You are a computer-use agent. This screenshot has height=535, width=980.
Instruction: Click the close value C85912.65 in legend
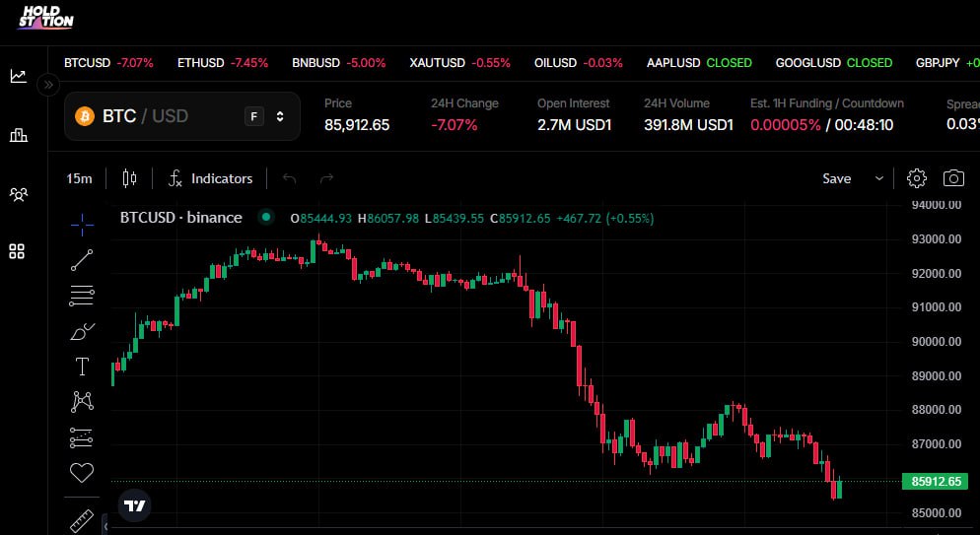coord(521,219)
